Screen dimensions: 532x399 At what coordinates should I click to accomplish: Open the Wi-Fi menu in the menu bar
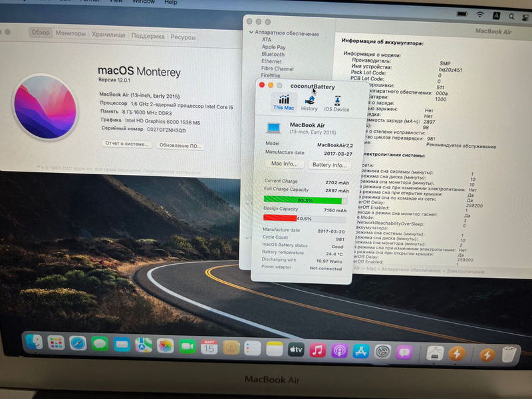[x=479, y=15]
